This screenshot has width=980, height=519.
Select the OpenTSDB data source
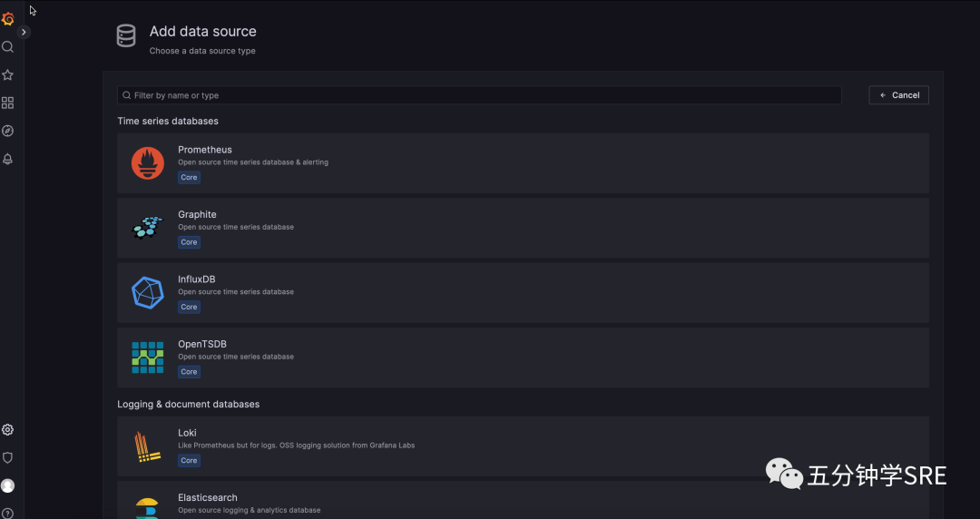(x=524, y=357)
